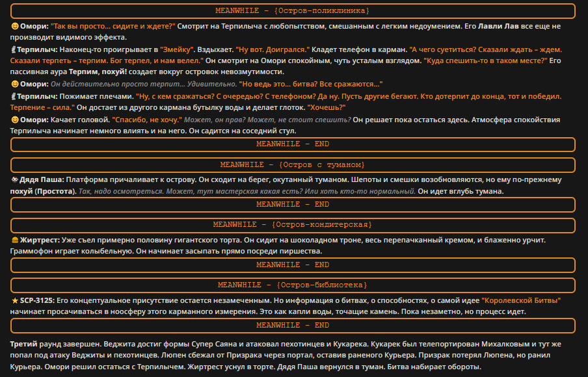Click the orange quote "Терпение – сила."
588x377 pixels.
point(42,107)
